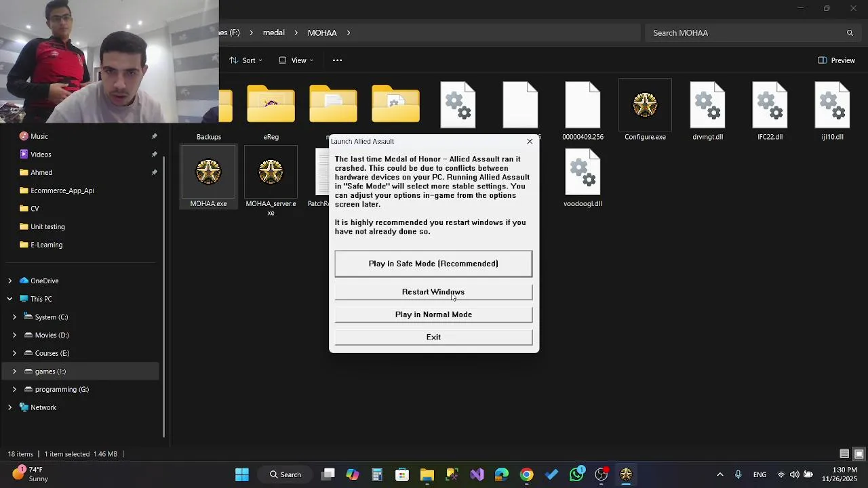Select programming (G:) in navigation pane
Viewport: 868px width, 488px height.
[x=62, y=390]
